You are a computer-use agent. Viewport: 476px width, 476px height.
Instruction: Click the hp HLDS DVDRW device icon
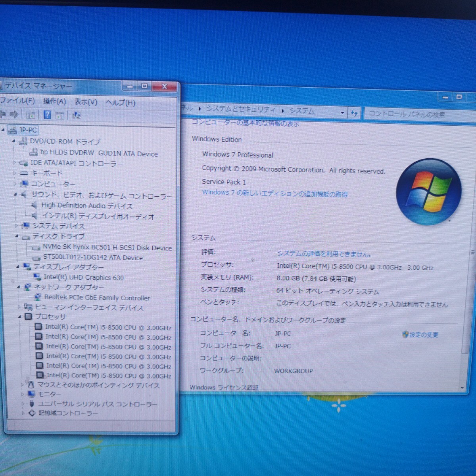[x=34, y=152]
